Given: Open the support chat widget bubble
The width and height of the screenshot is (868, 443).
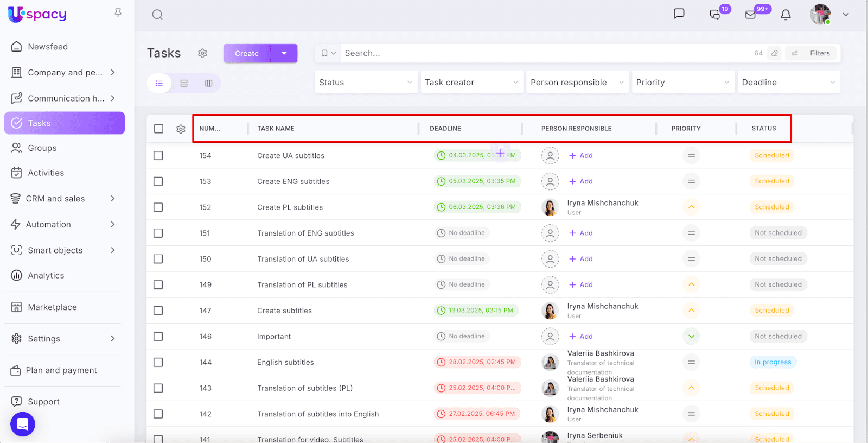Looking at the screenshot, I should [x=23, y=424].
